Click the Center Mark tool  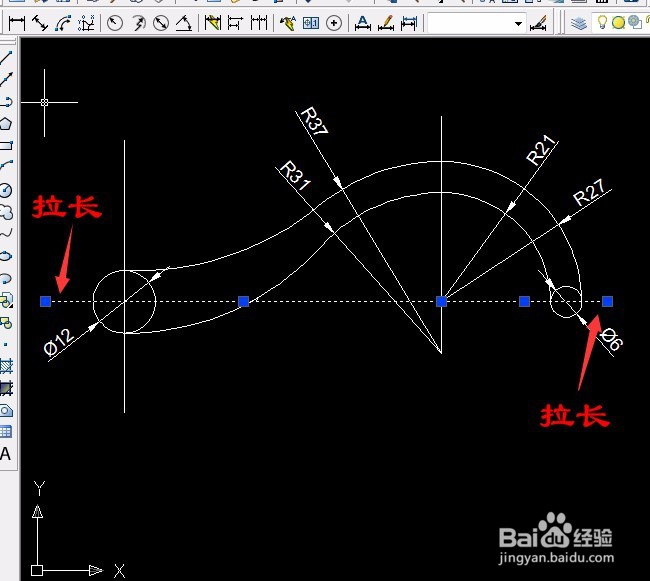pyautogui.click(x=334, y=23)
